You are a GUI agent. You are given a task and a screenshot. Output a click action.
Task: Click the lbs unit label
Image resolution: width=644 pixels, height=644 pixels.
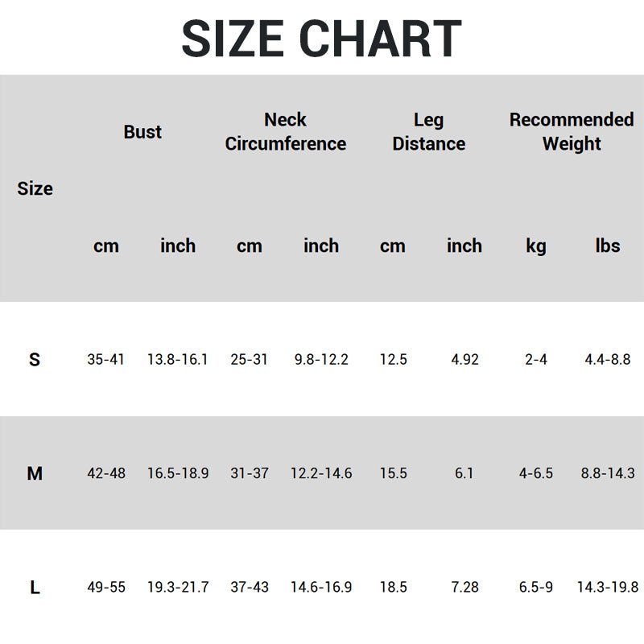click(608, 246)
